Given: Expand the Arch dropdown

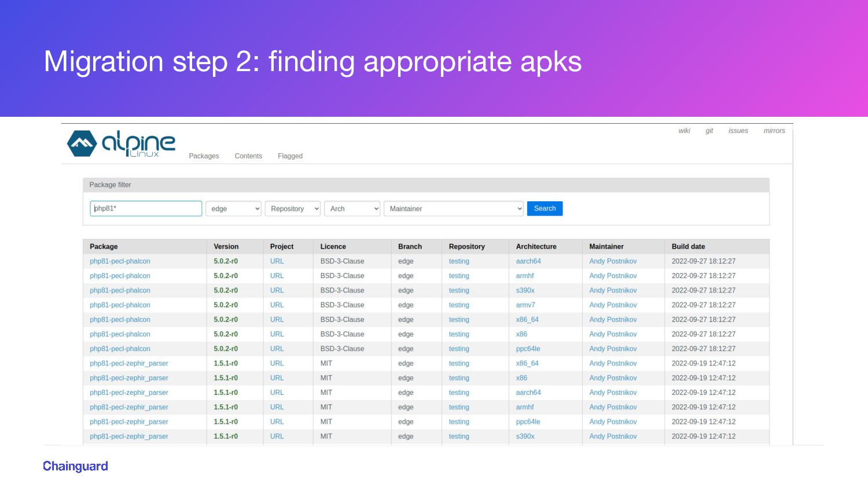Looking at the screenshot, I should coord(352,209).
